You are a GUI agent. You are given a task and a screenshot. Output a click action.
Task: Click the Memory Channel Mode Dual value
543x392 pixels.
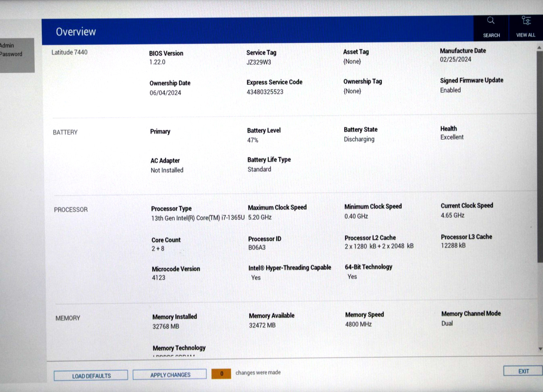[x=447, y=323]
